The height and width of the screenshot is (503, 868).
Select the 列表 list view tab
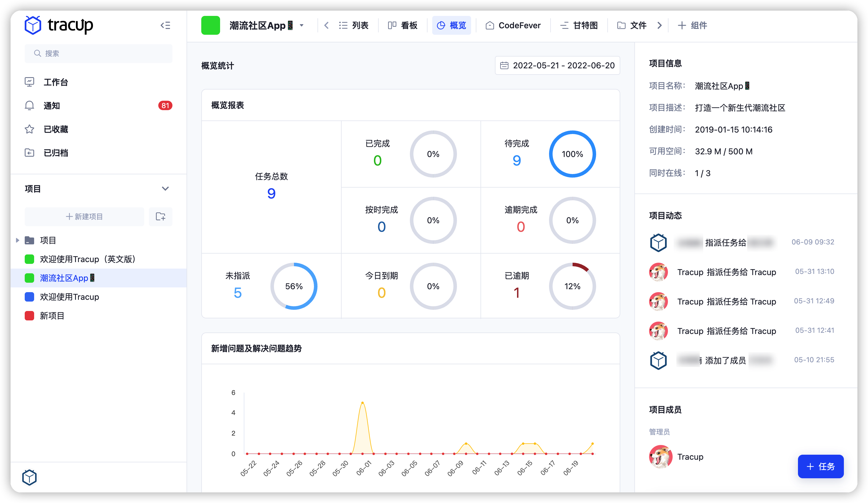point(354,25)
